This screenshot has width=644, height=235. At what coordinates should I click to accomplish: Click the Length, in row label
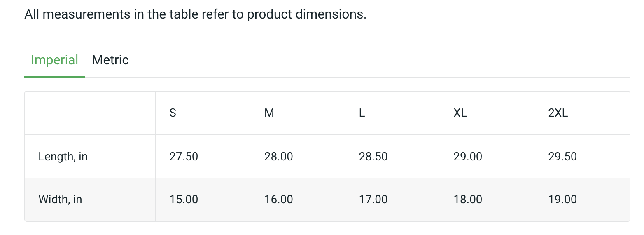[63, 157]
